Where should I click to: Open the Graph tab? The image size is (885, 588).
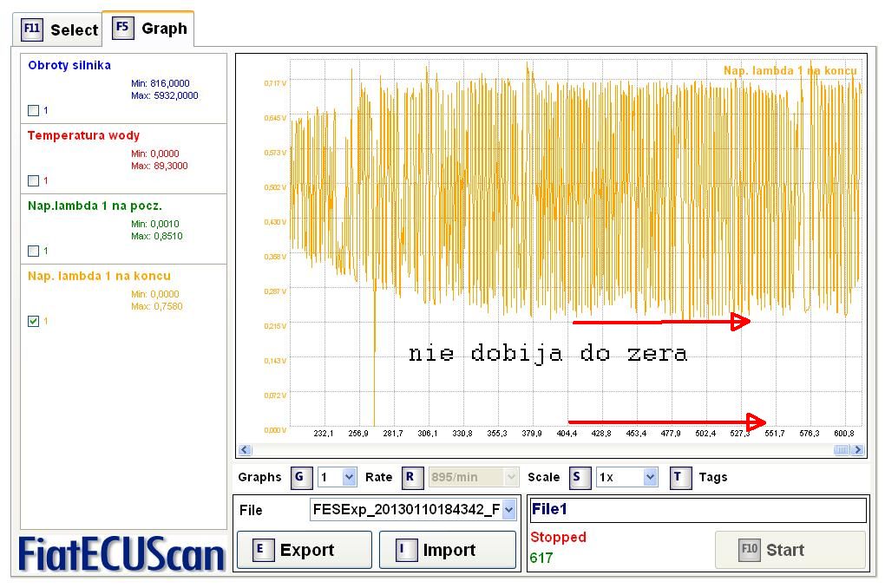click(148, 29)
